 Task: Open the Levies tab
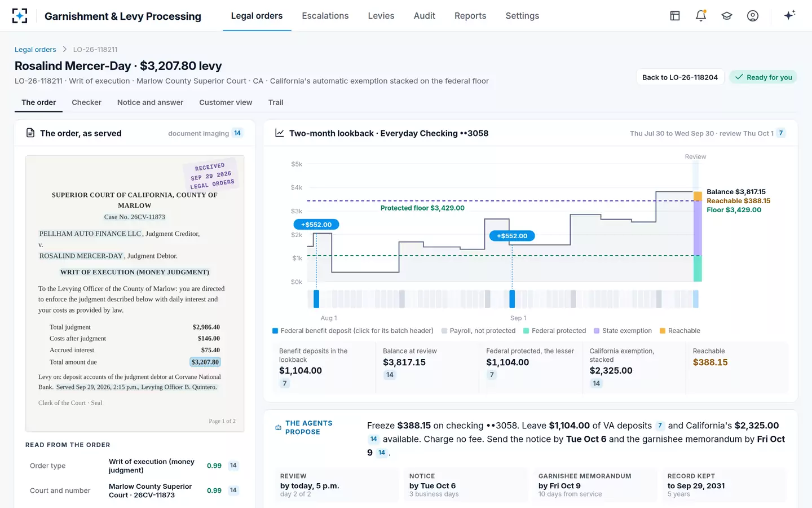pos(381,16)
